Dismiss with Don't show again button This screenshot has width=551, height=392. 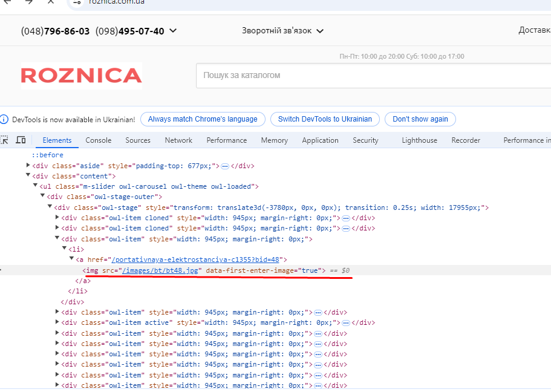(x=420, y=119)
